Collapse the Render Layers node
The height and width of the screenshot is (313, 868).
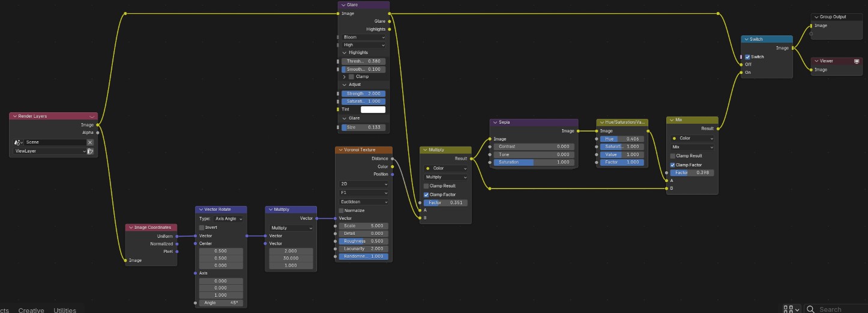(14, 117)
